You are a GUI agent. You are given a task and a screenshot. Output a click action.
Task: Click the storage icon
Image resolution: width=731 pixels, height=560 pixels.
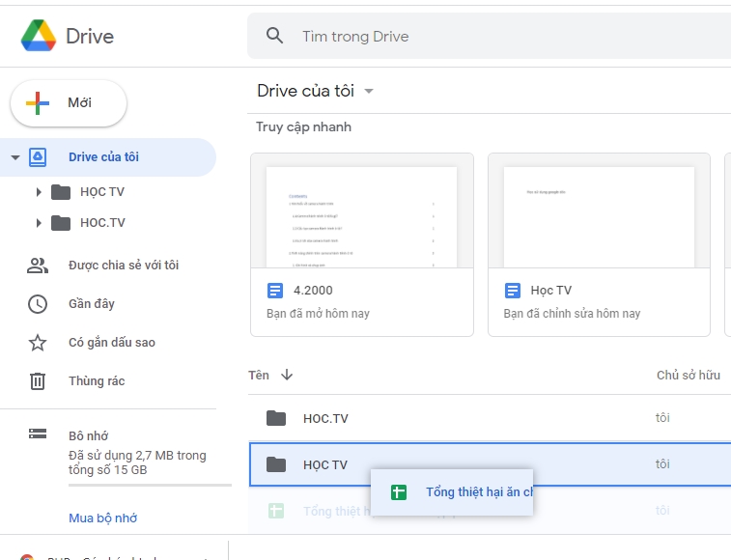[38, 434]
